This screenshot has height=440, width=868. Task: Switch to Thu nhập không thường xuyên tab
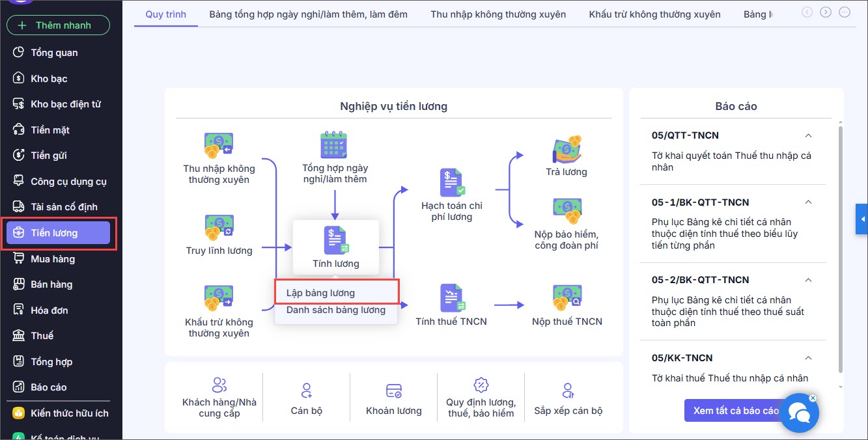coord(498,14)
